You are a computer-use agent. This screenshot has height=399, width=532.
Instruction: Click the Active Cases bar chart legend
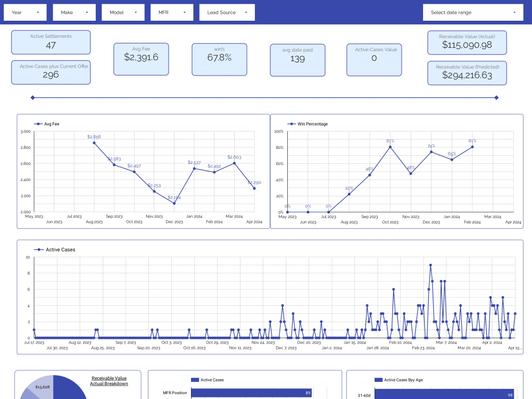tap(207, 380)
